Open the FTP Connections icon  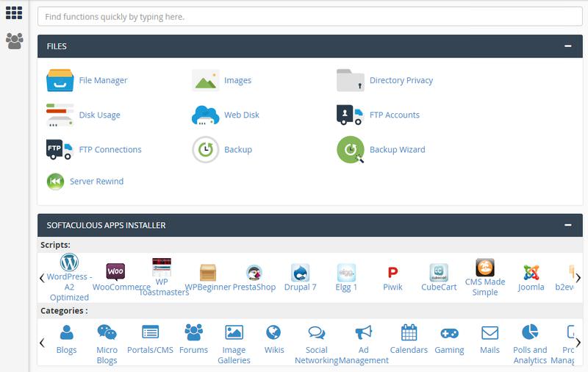tap(60, 149)
